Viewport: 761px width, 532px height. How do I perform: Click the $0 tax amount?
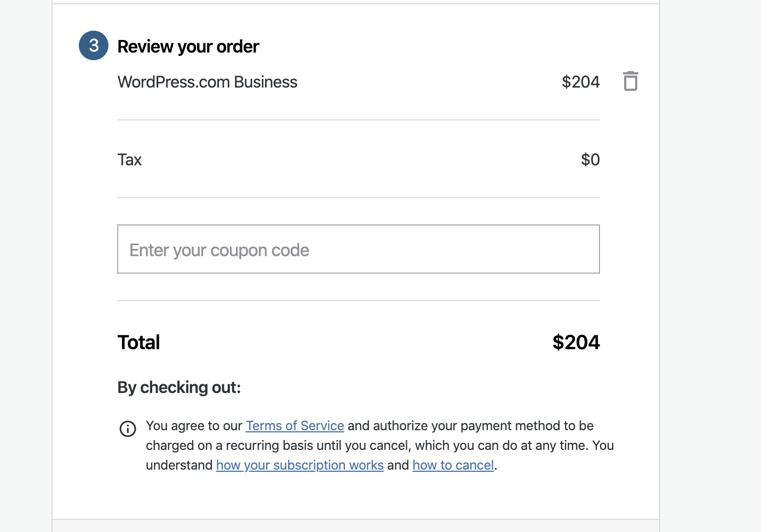coord(590,160)
